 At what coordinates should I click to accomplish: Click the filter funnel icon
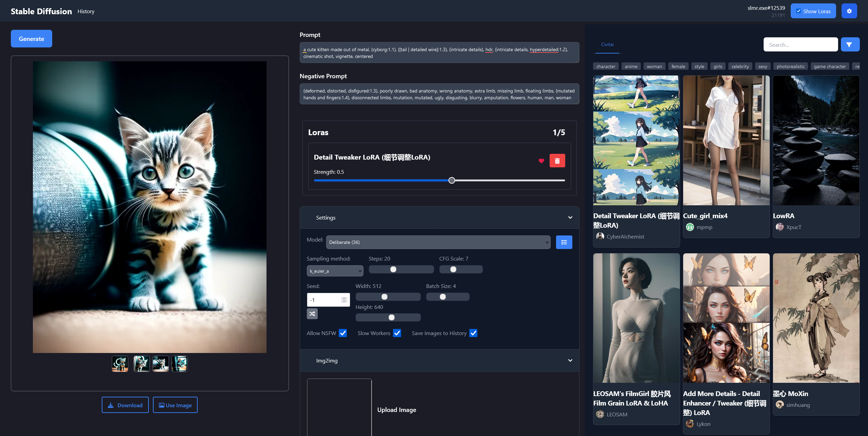850,45
